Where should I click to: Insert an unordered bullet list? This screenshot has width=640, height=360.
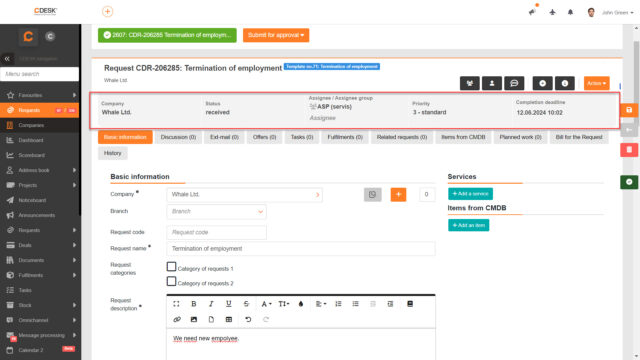356,304
